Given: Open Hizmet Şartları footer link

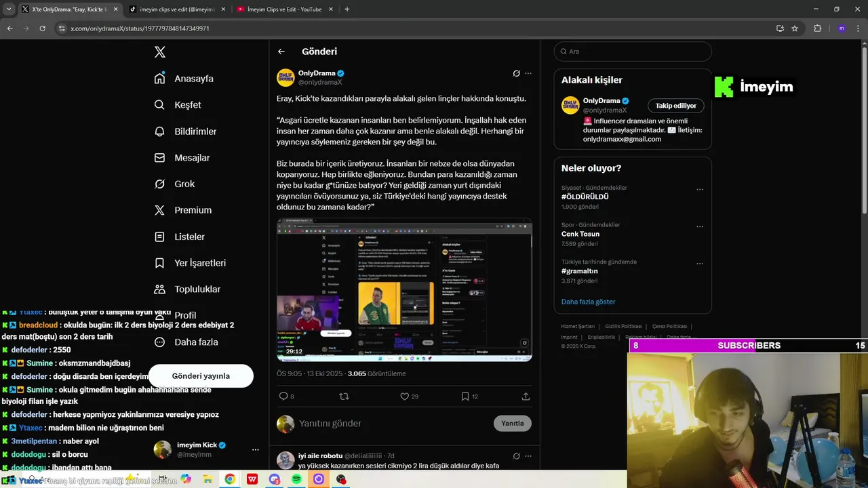Looking at the screenshot, I should [578, 327].
